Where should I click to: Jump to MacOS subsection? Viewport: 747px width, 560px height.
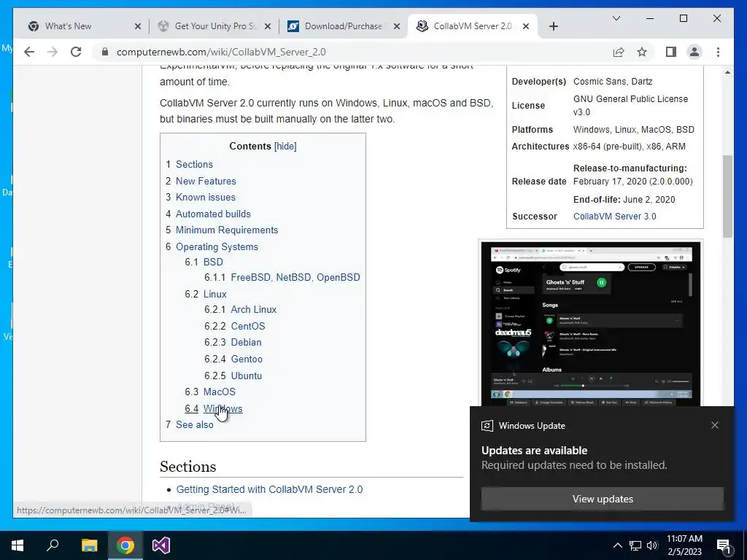(x=219, y=392)
